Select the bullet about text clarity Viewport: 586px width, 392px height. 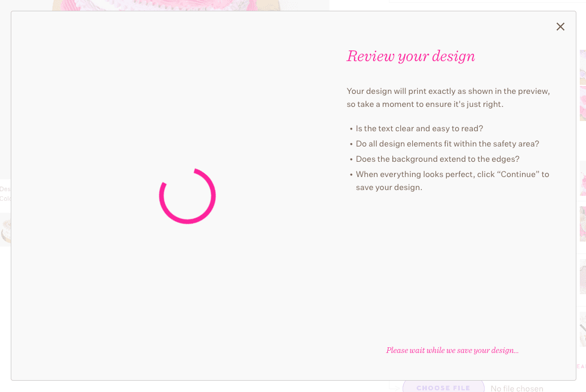(x=419, y=128)
